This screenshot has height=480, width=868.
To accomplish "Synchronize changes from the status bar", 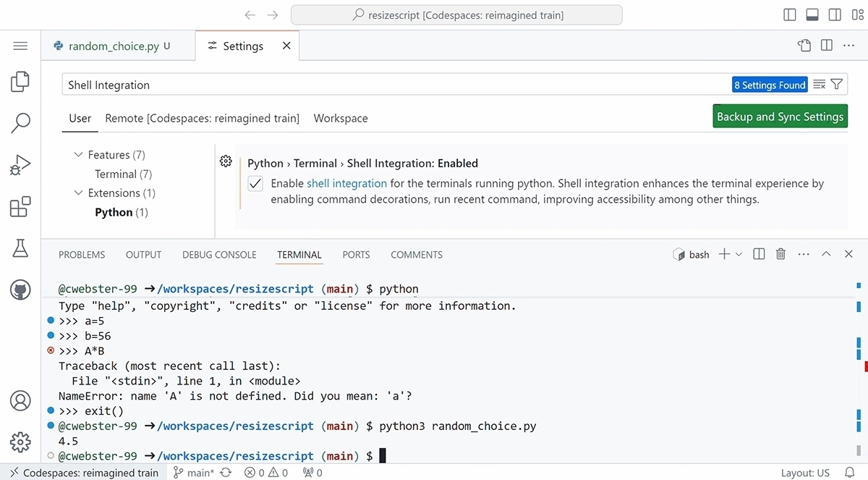I will 226,473.
